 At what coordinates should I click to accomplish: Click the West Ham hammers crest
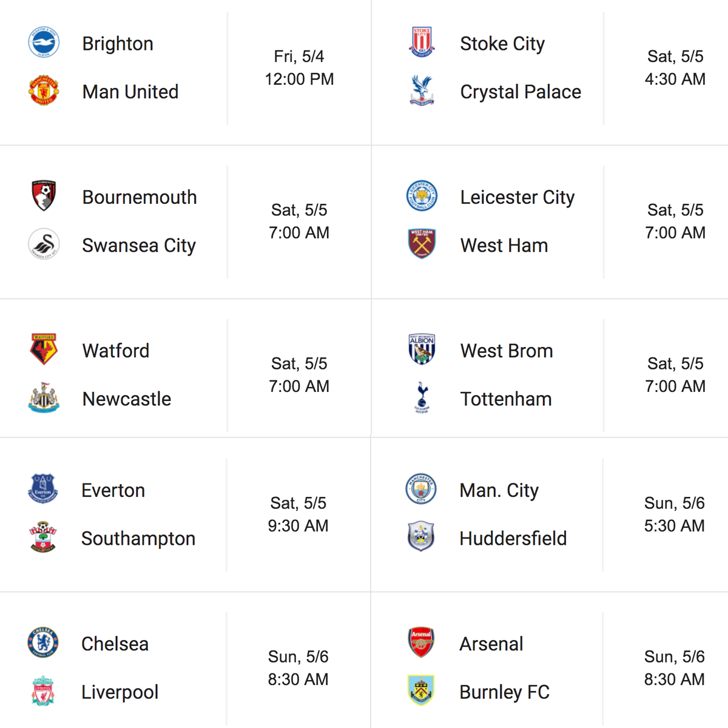pos(422,244)
